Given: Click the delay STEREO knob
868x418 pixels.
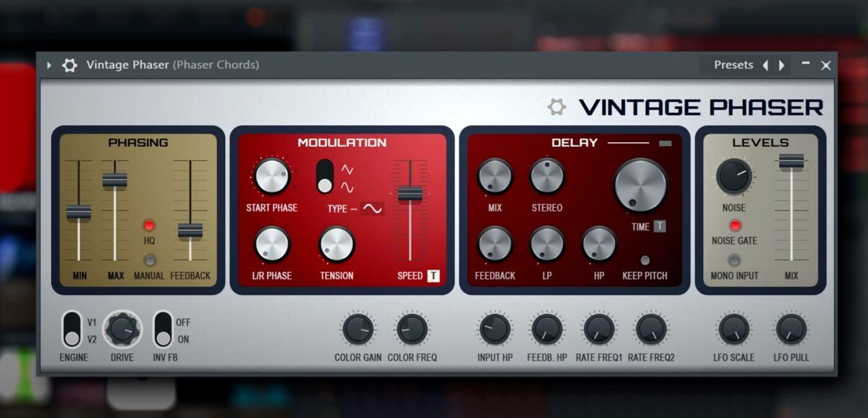Looking at the screenshot, I should point(547,176).
